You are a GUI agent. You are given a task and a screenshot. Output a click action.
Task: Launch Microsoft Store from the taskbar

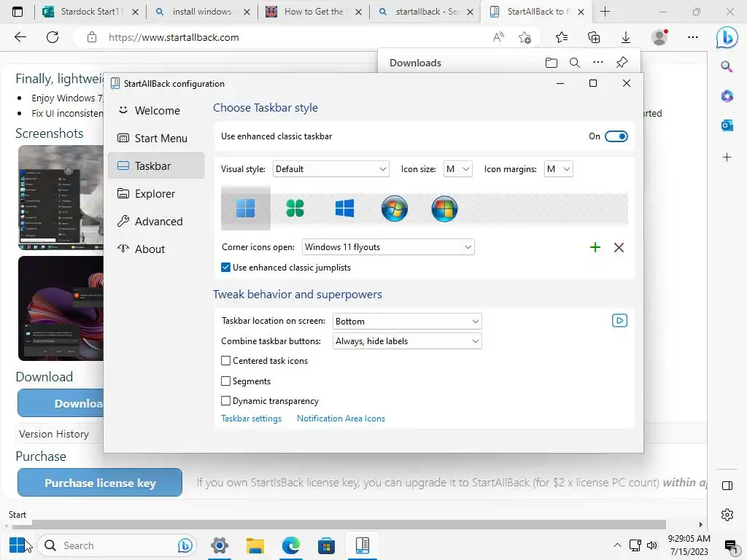[x=326, y=545]
